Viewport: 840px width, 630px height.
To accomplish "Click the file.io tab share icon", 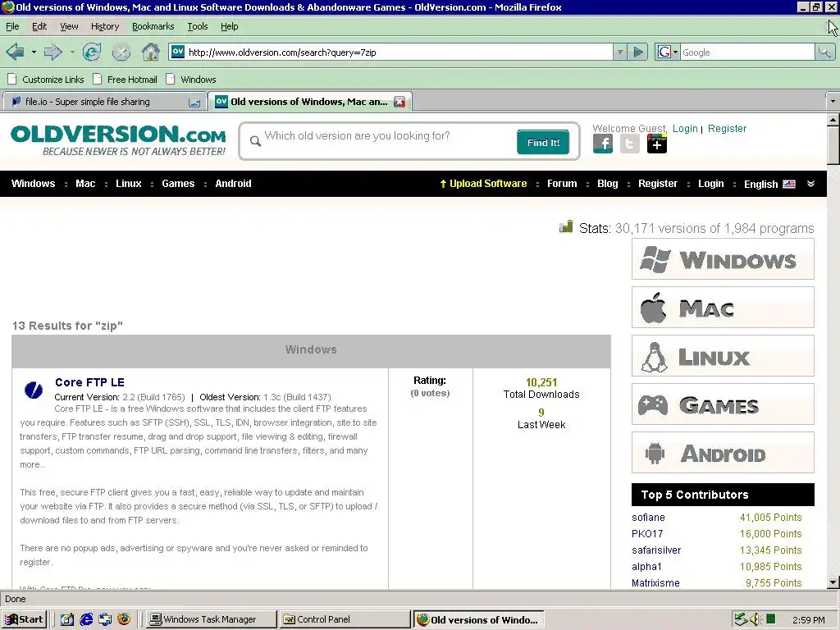I will [x=194, y=103].
